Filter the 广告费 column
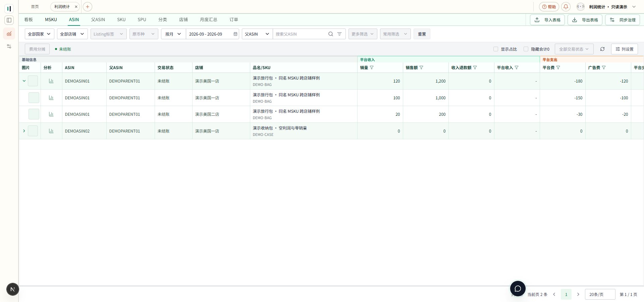The image size is (644, 302). [x=604, y=67]
